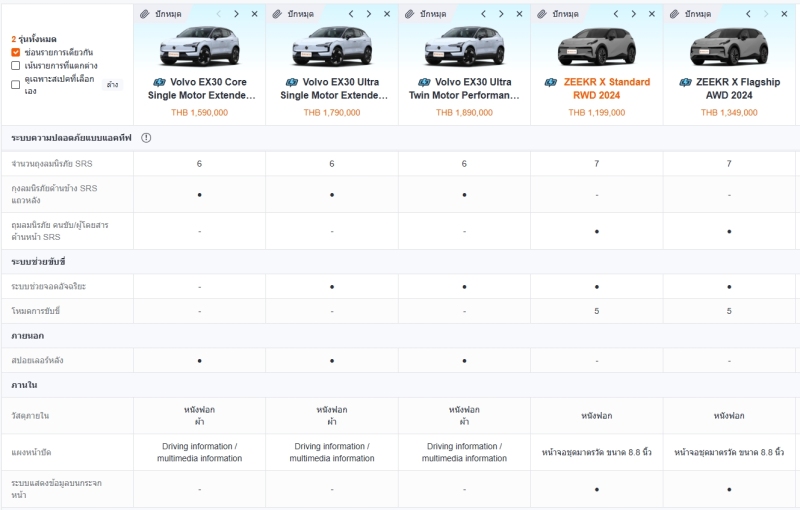
Task: Open ZEEKR X Flagship AWD 2024 link
Action: (x=738, y=89)
